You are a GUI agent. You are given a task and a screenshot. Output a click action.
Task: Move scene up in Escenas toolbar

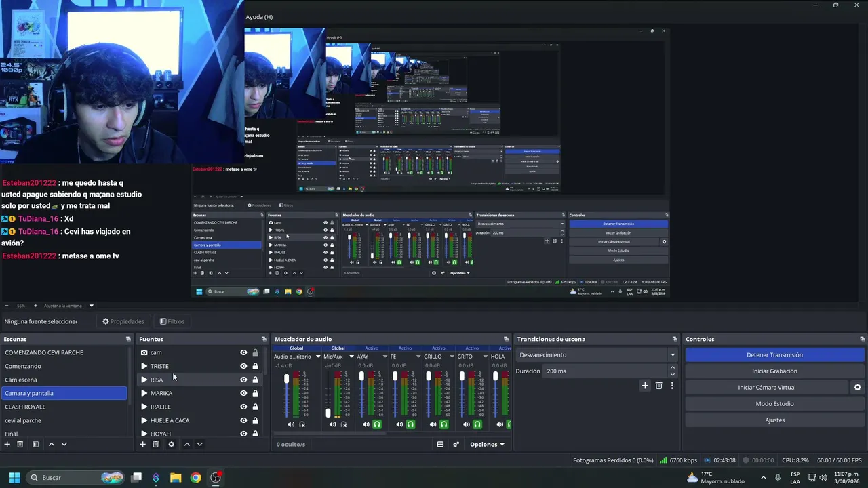(x=51, y=444)
